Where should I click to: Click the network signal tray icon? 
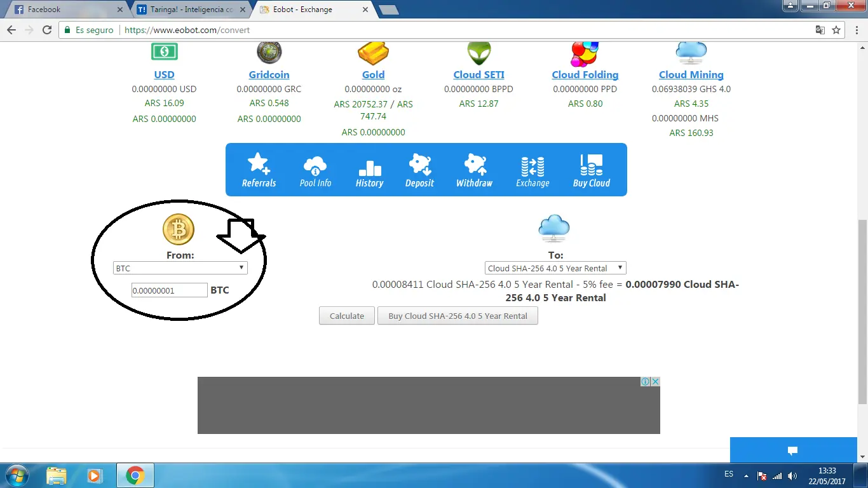776,475
